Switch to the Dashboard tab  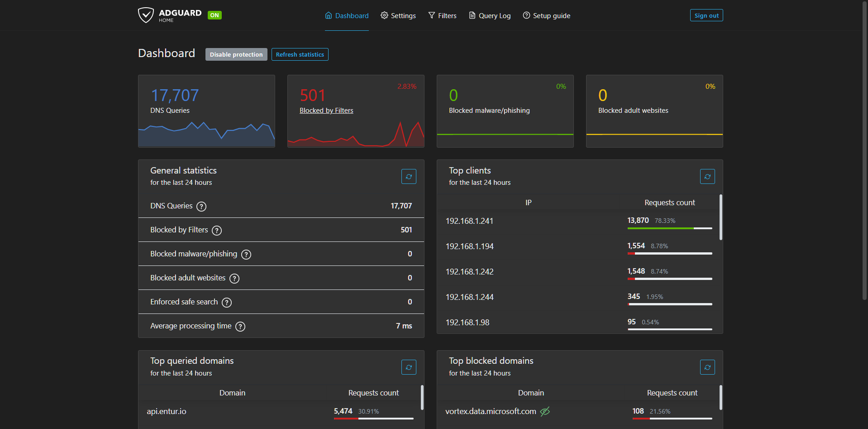pos(347,15)
